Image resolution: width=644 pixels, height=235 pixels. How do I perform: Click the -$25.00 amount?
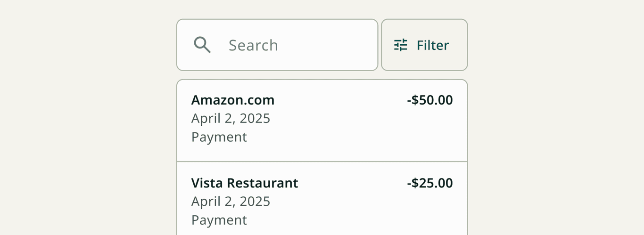[x=430, y=183]
